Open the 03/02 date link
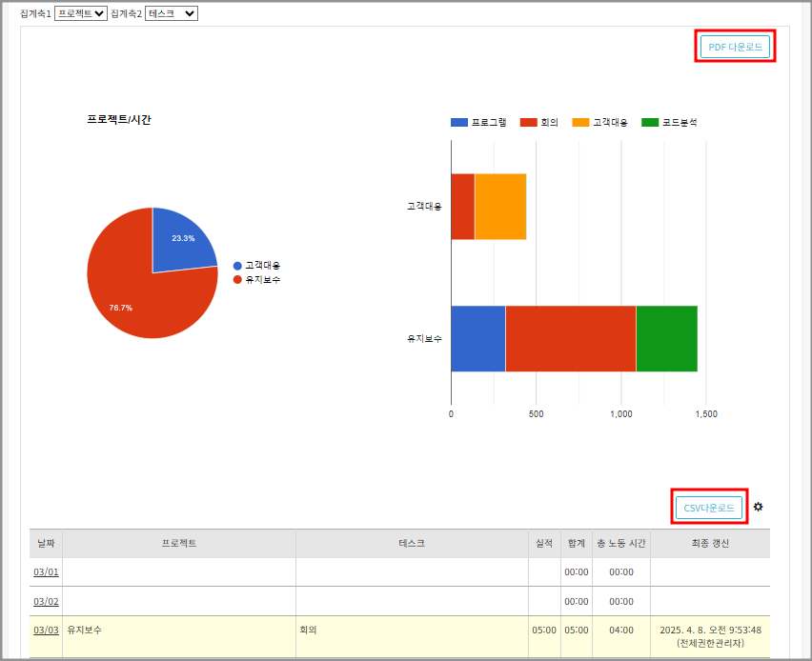Image resolution: width=812 pixels, height=661 pixels. pyautogui.click(x=46, y=601)
